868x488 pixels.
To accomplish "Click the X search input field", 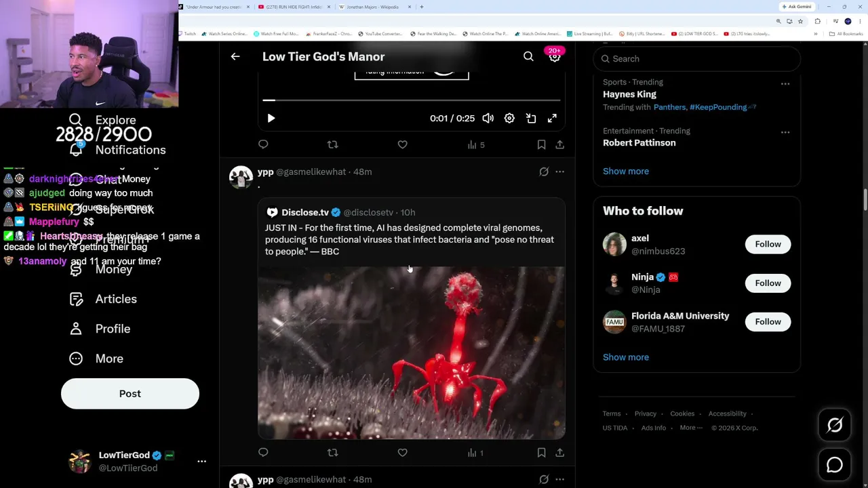I will click(x=696, y=59).
